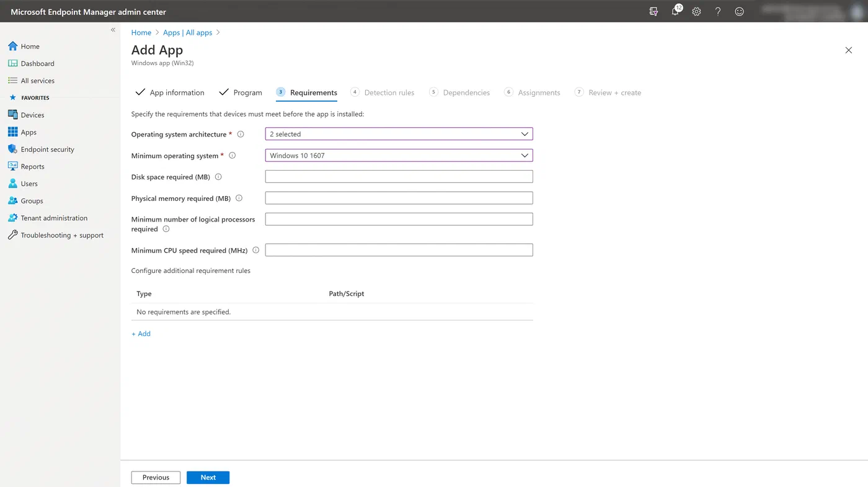Click the Path/Script column header

click(x=347, y=293)
